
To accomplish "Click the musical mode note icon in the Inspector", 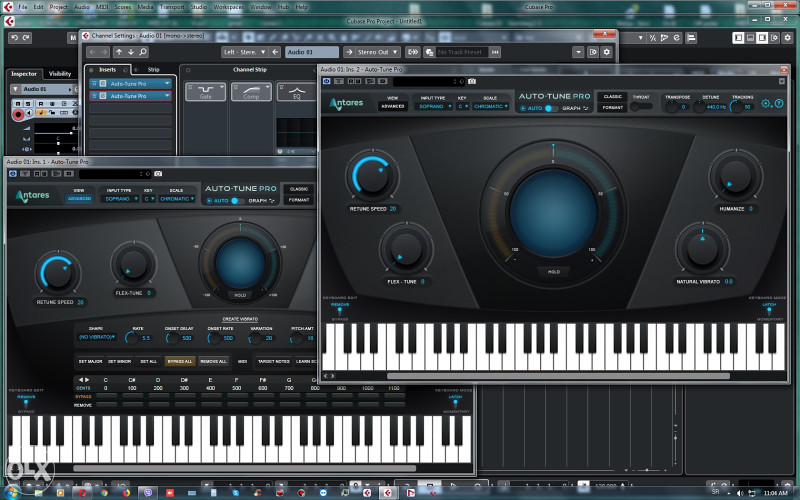I will click(40, 113).
